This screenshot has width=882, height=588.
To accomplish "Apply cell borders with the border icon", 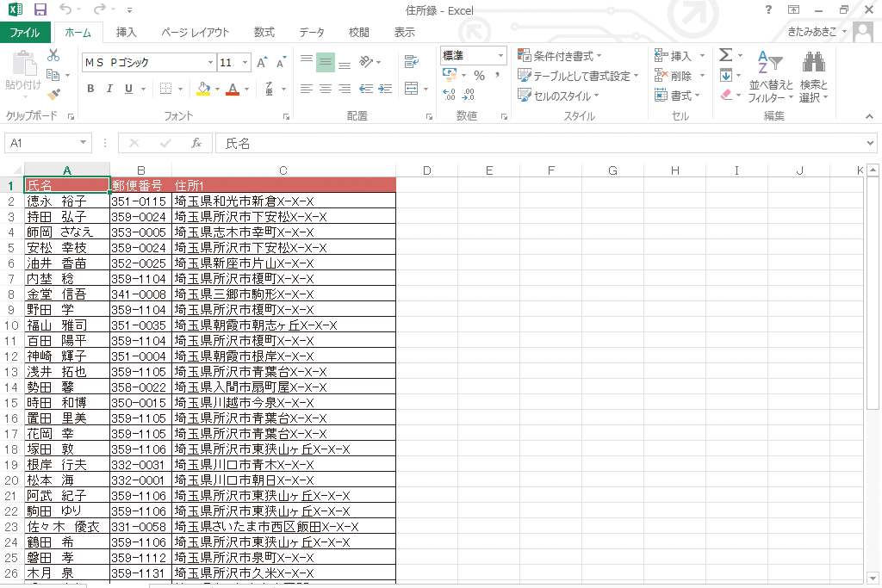I will (165, 89).
